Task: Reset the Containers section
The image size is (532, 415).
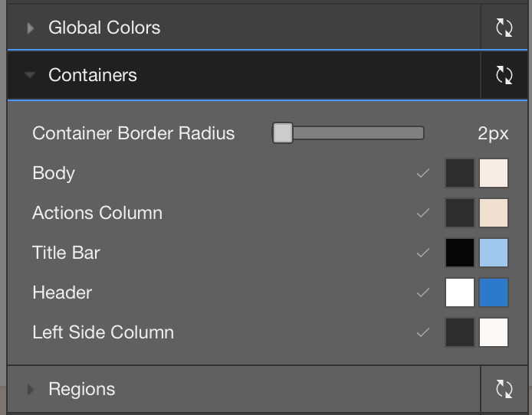Action: coord(504,75)
